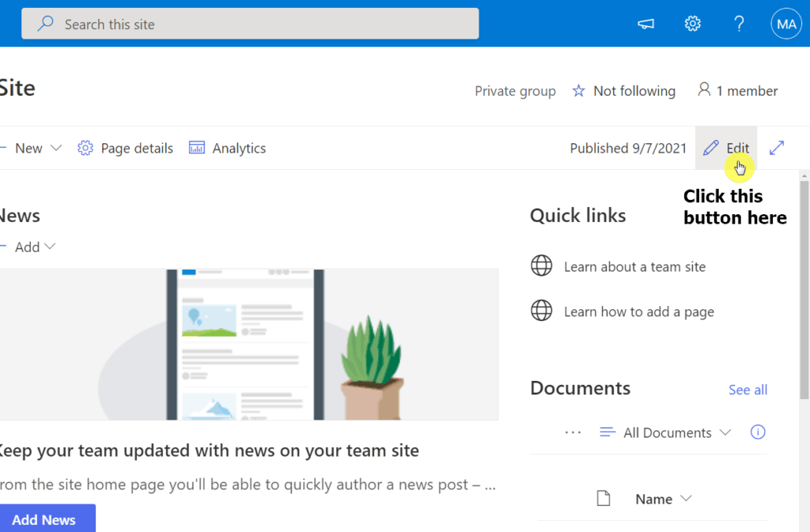Expand the Add chevron in News section
The height and width of the screenshot is (532, 810).
click(50, 247)
